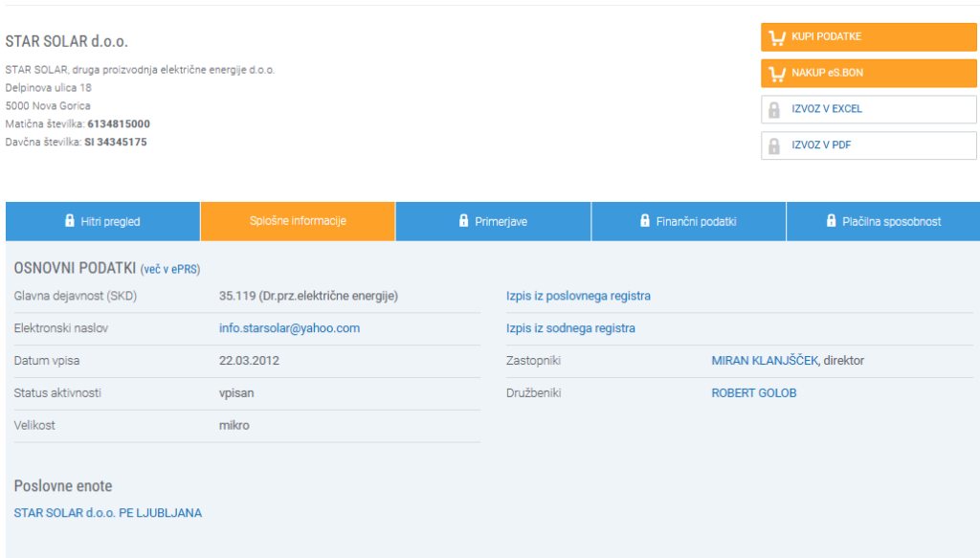Click the 5000 Nova Gorica text
980x558 pixels.
[x=48, y=105]
